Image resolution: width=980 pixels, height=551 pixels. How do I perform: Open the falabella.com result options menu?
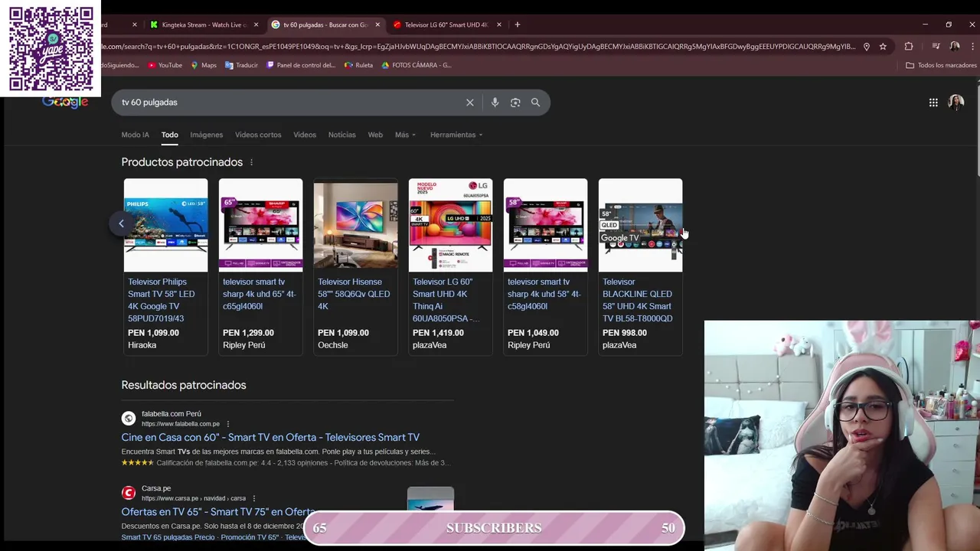coord(227,424)
